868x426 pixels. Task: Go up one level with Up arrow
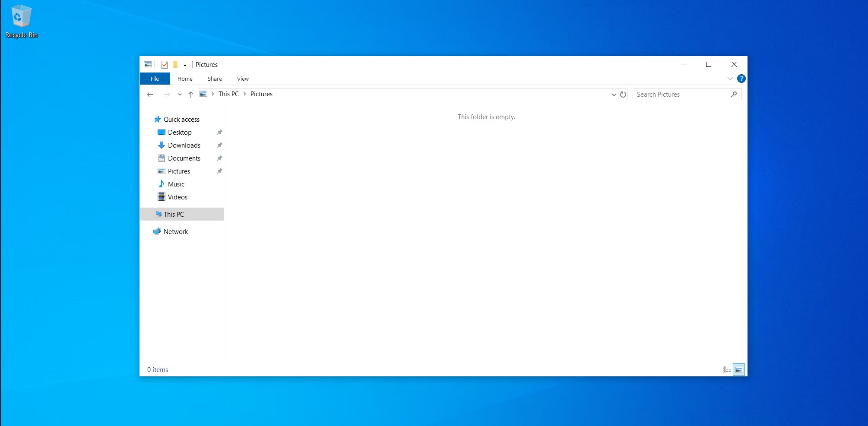[x=191, y=95]
